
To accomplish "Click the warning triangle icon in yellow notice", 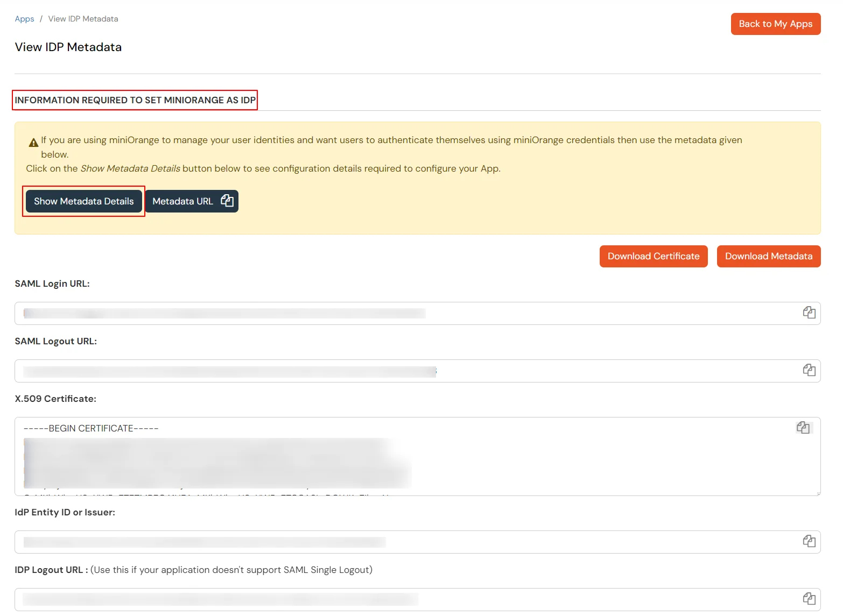I will (32, 141).
